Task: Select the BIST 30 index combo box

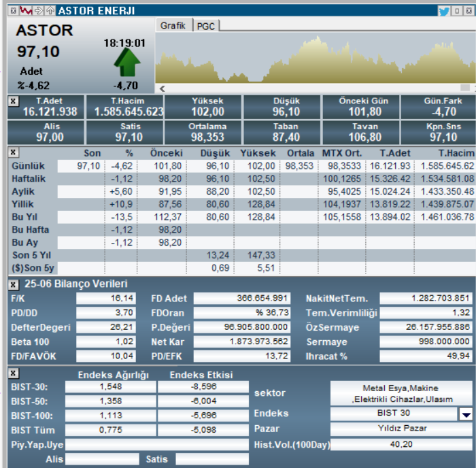Action: [394, 414]
